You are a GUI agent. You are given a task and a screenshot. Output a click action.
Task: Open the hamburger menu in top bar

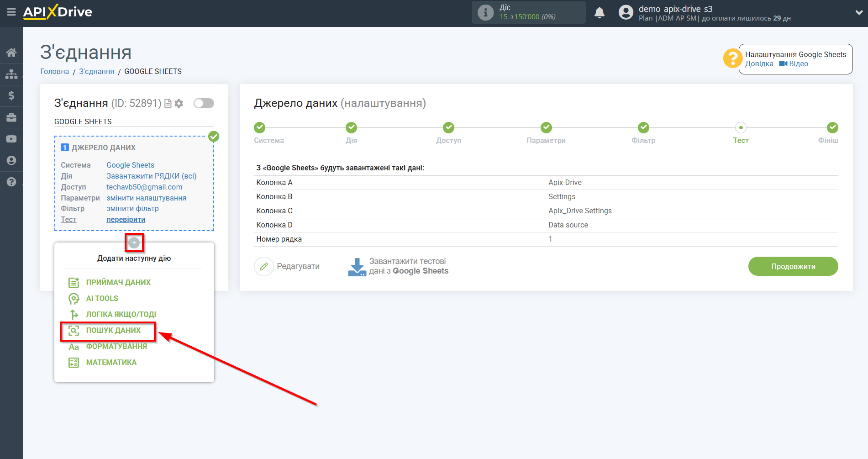(11, 12)
